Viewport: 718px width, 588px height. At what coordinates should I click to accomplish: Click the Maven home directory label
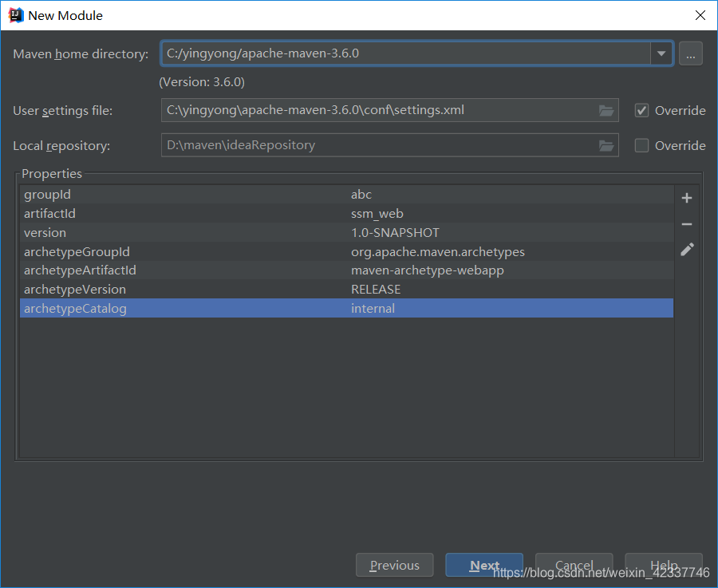click(x=81, y=54)
